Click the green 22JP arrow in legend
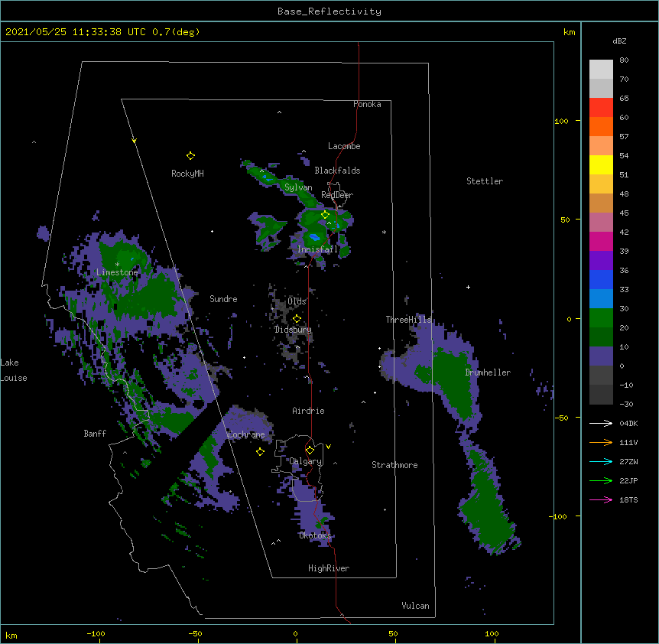659x644 pixels. coord(601,480)
